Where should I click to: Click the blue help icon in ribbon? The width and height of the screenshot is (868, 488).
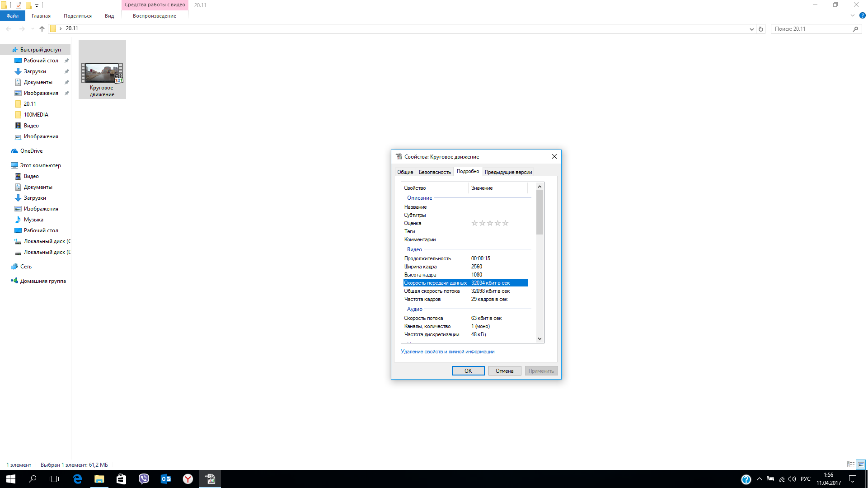click(862, 15)
